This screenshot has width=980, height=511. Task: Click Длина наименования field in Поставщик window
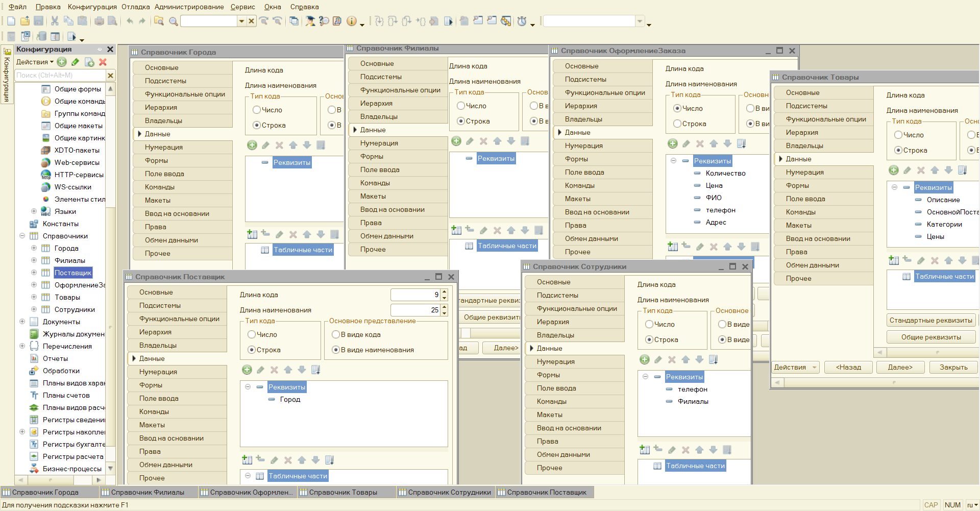(415, 310)
